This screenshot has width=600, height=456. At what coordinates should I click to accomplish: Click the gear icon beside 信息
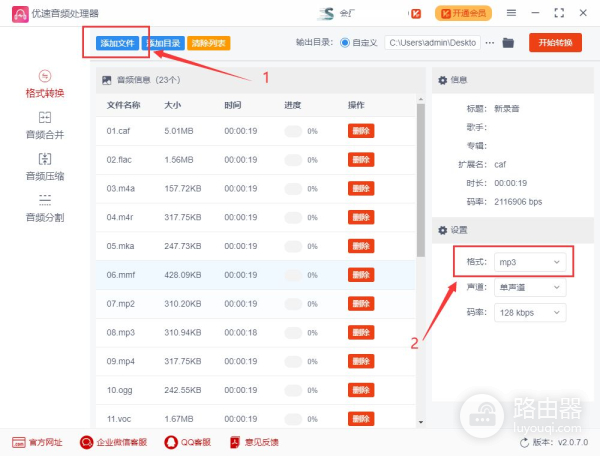[x=443, y=80]
